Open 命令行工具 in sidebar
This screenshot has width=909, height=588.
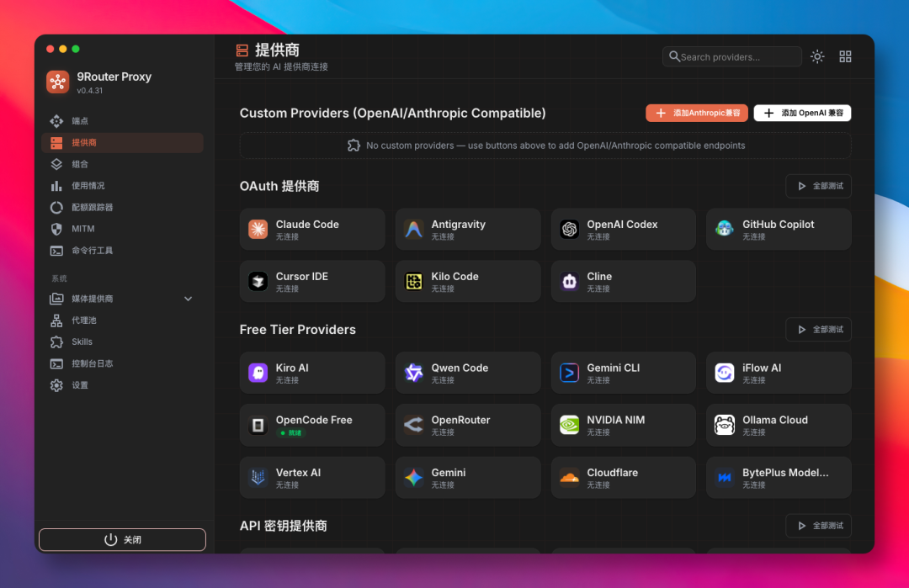pos(122,251)
